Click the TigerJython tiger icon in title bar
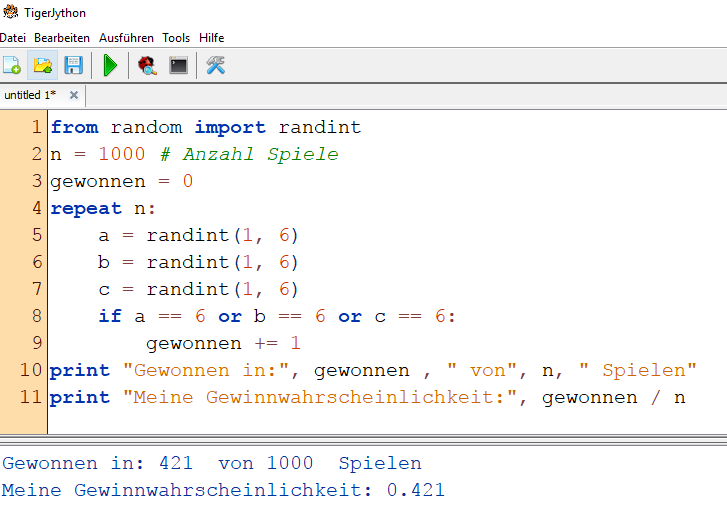Image resolution: width=727 pixels, height=512 pixels. tap(9, 13)
